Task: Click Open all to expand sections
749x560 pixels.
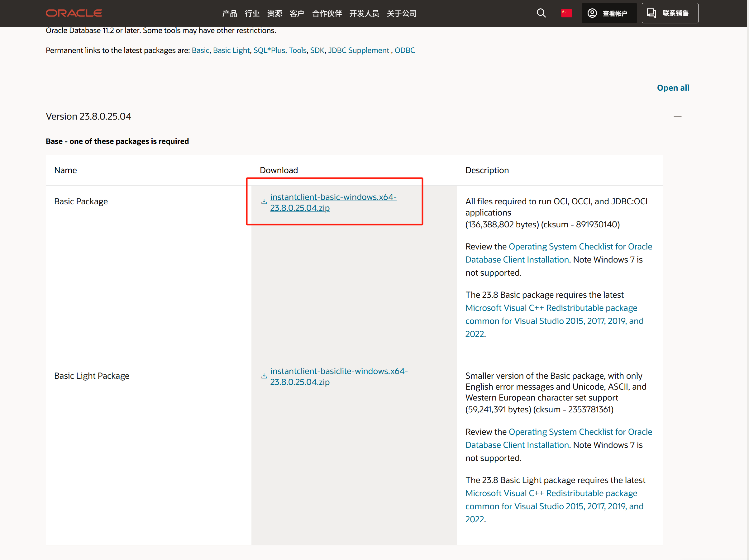Action: pos(673,88)
